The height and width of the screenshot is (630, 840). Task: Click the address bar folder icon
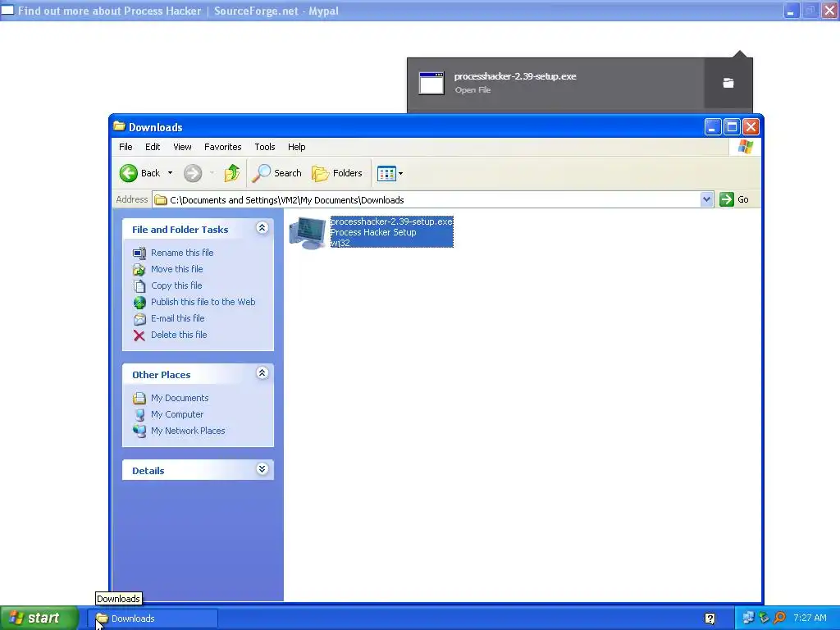click(160, 200)
